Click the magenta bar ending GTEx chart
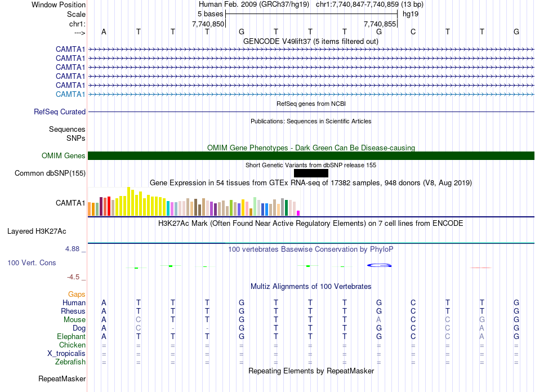The height and width of the screenshot is (392, 535). pos(298,213)
